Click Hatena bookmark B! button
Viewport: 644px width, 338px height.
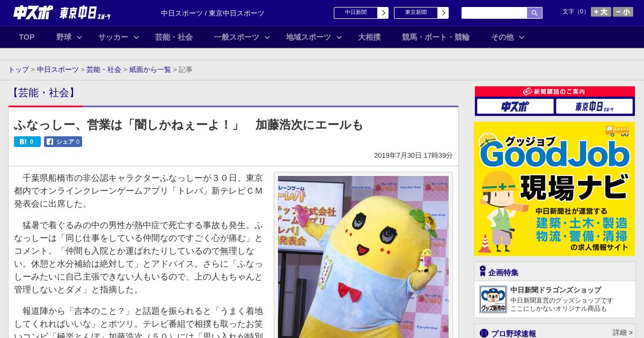click(x=27, y=142)
